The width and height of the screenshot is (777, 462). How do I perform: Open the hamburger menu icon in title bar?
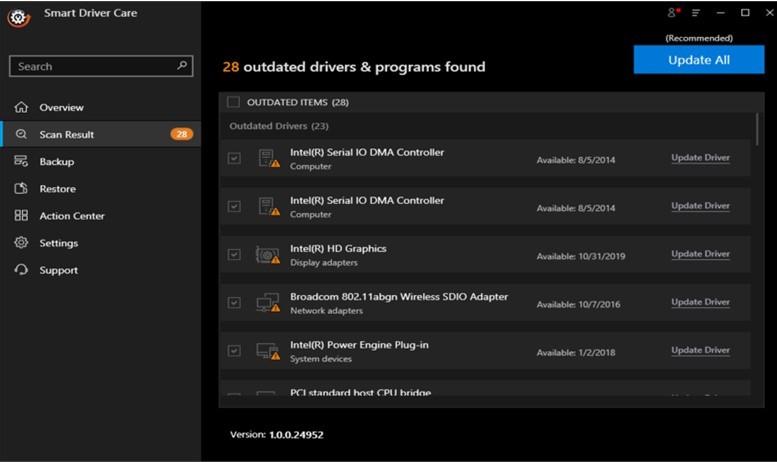696,13
